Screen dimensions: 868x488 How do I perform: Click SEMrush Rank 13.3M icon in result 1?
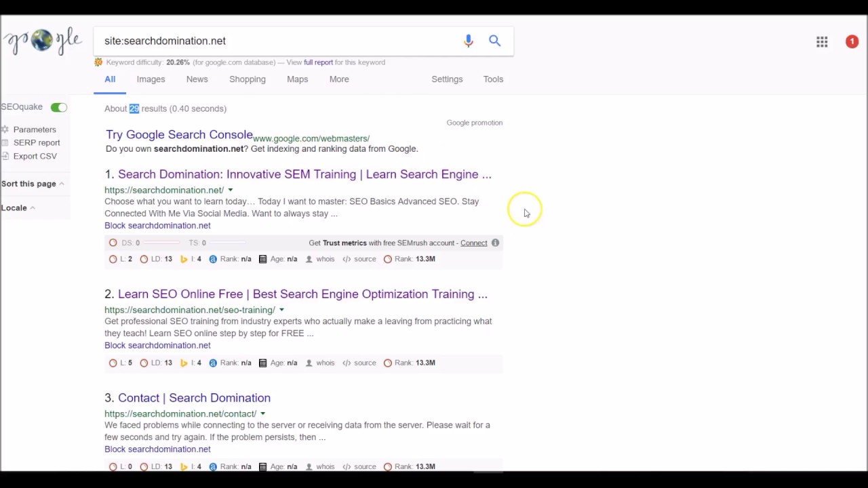coord(388,259)
